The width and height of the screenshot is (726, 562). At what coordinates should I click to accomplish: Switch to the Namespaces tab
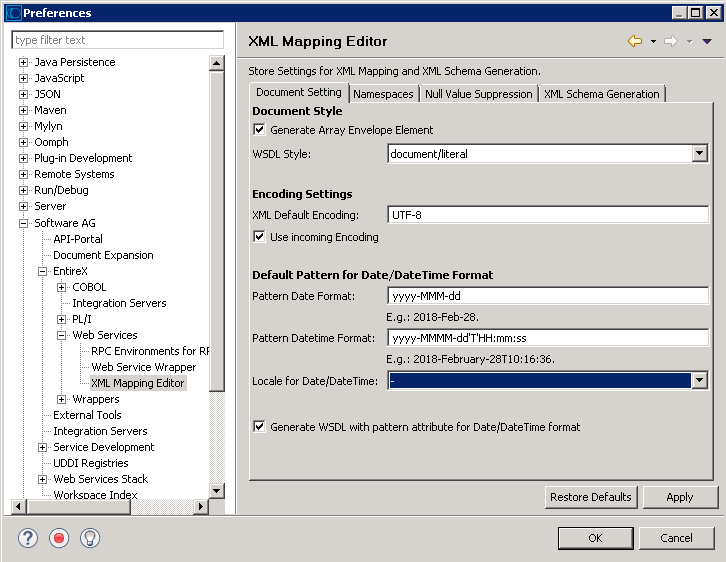(x=383, y=94)
